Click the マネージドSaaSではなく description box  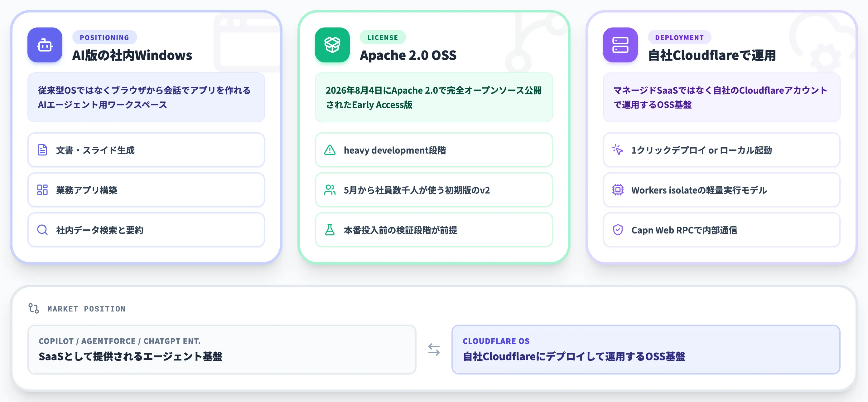(722, 97)
